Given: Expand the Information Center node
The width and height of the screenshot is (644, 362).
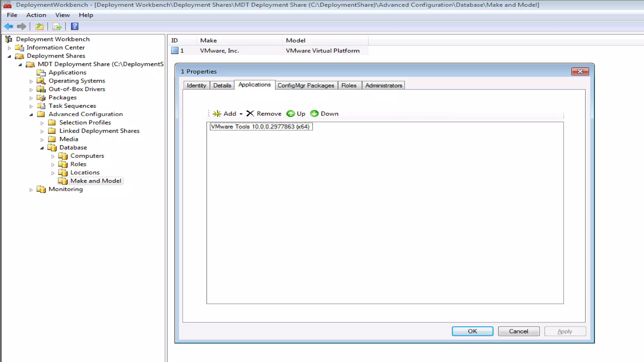Looking at the screenshot, I should pyautogui.click(x=9, y=48).
